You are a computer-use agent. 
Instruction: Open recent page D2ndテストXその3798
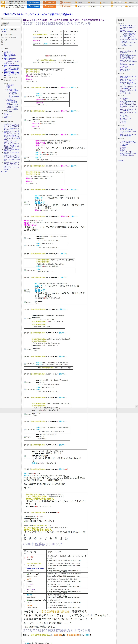tap(11, 125)
